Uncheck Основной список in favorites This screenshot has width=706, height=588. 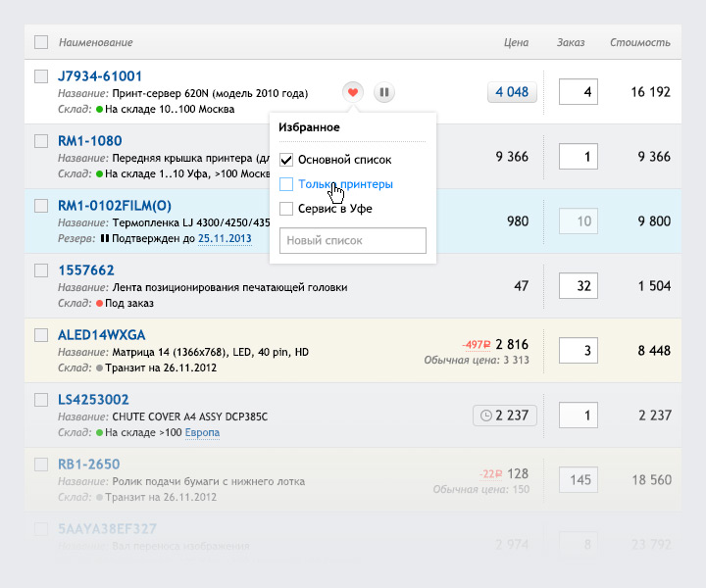286,159
